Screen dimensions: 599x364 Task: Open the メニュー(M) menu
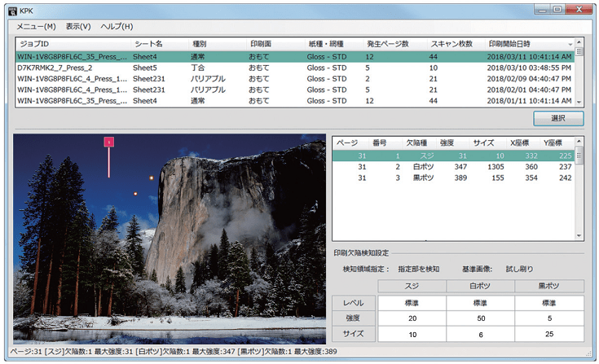(36, 27)
